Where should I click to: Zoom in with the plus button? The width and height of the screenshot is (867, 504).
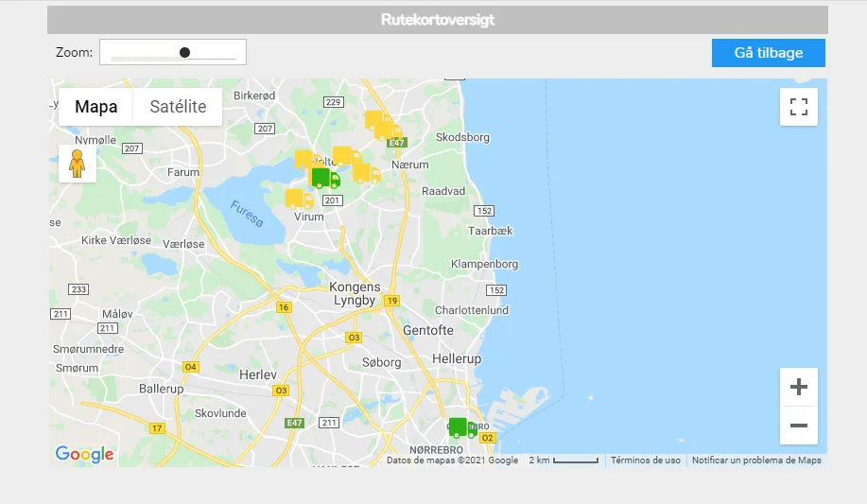tap(798, 387)
